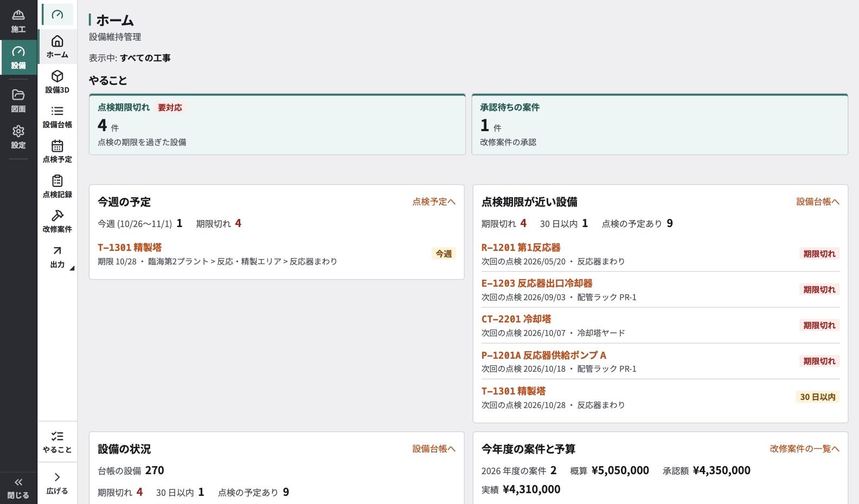Image resolution: width=859 pixels, height=504 pixels.
Task: Click 期限切れ badge on R-1201 row
Action: (819, 254)
